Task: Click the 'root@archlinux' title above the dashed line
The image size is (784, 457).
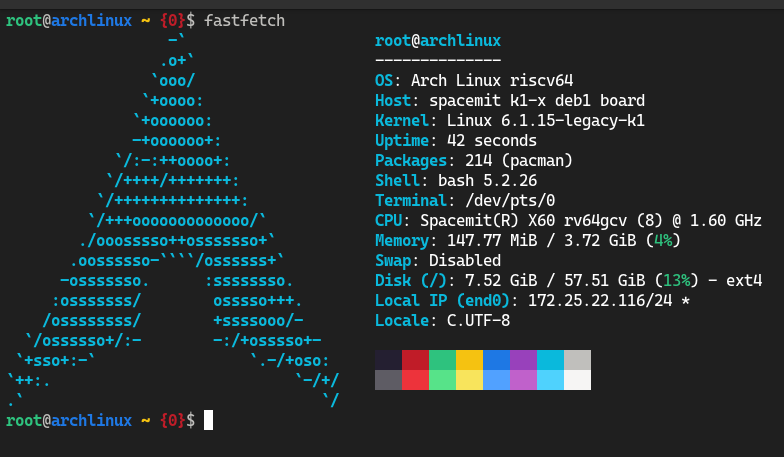Action: coord(438,40)
